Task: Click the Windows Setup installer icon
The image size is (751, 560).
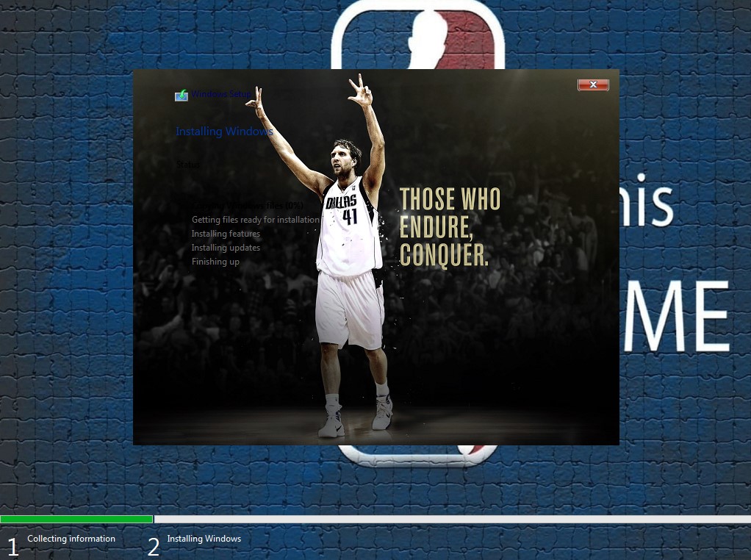Action: tap(181, 95)
